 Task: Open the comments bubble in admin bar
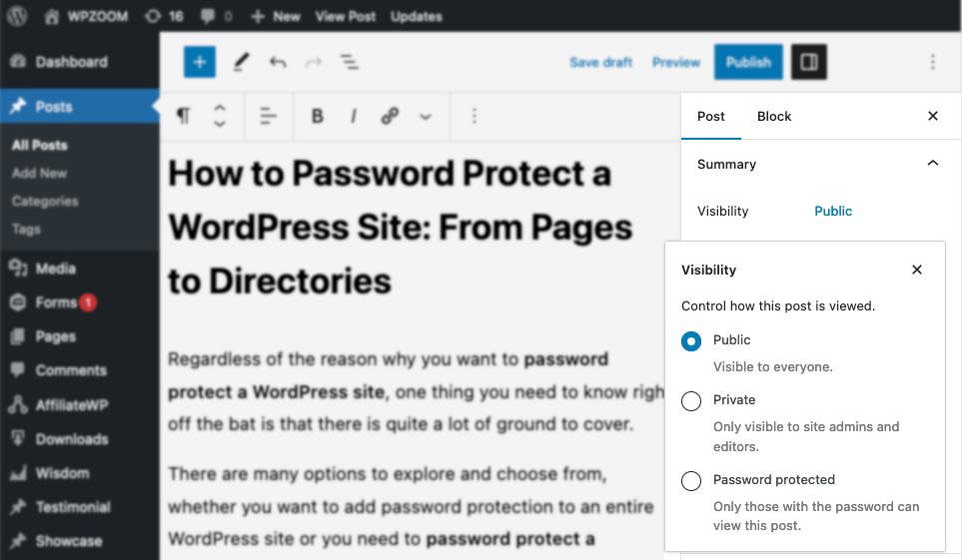(x=216, y=17)
